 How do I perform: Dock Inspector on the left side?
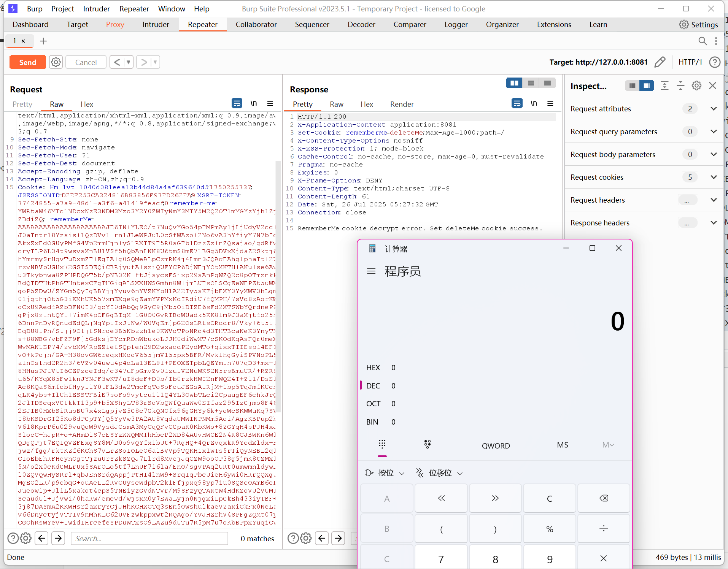point(632,86)
